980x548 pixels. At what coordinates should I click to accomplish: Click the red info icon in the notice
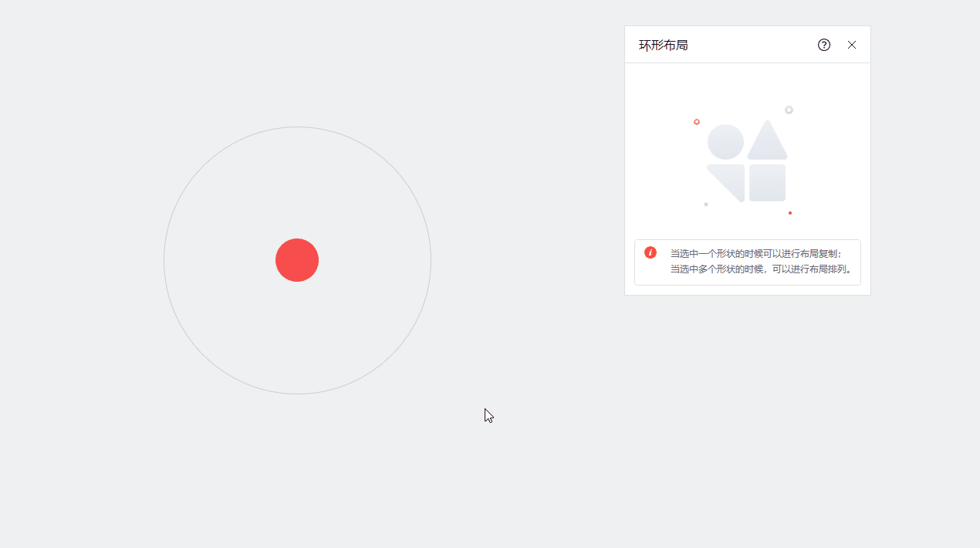point(651,252)
